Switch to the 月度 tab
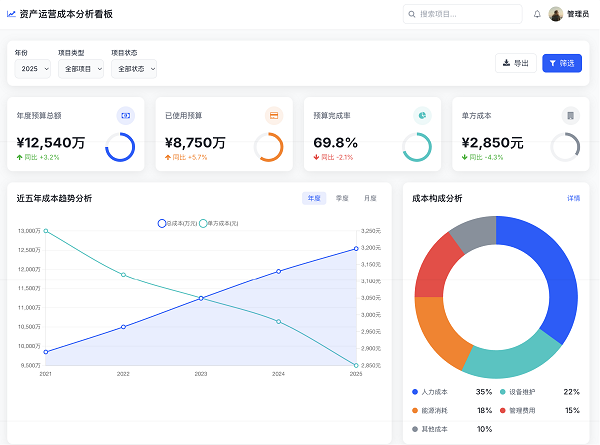Screen dimensions: 600x445 [370, 198]
